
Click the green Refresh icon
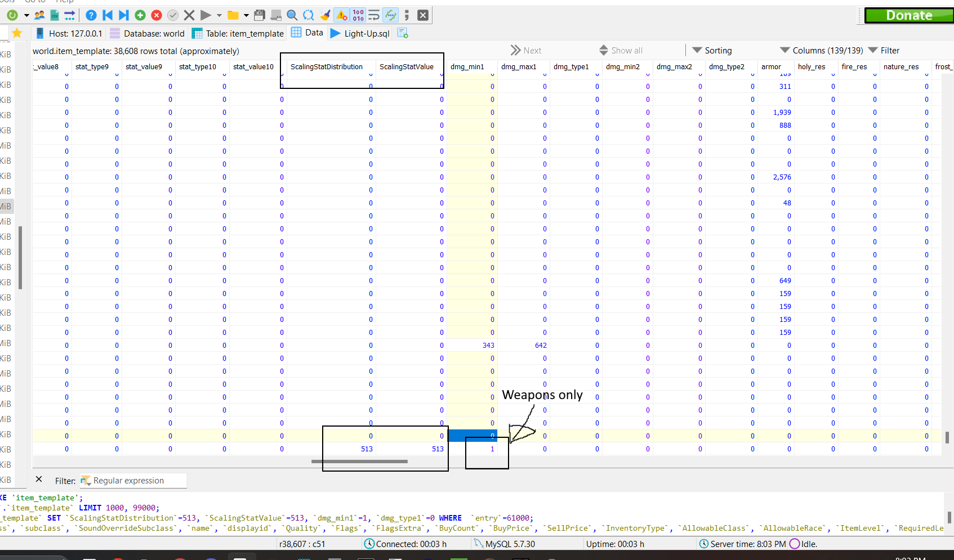pyautogui.click(x=12, y=15)
